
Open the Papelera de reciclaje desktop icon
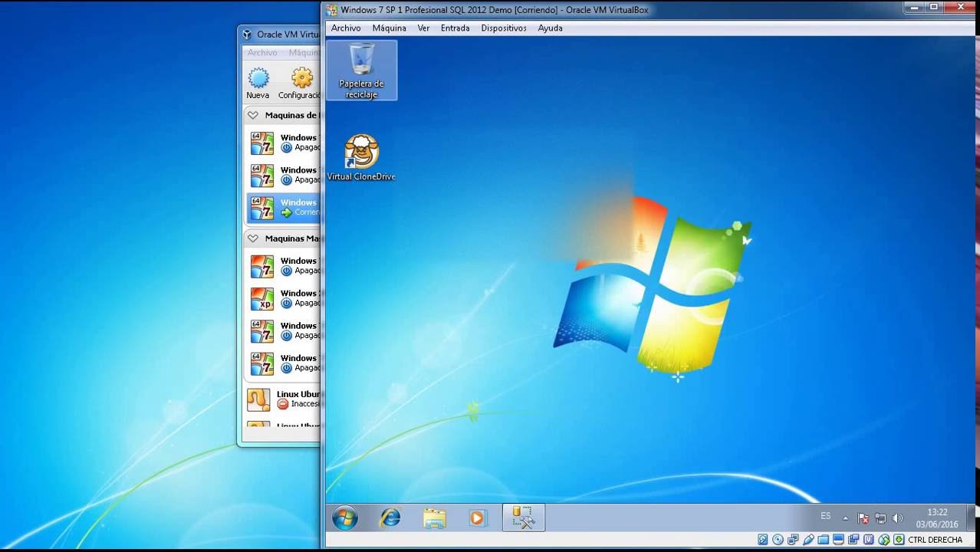(361, 71)
